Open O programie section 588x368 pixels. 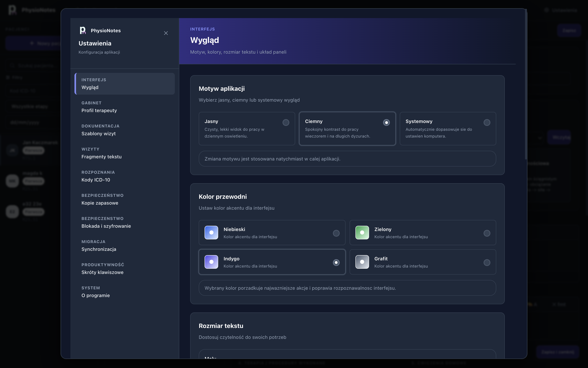tap(125, 292)
